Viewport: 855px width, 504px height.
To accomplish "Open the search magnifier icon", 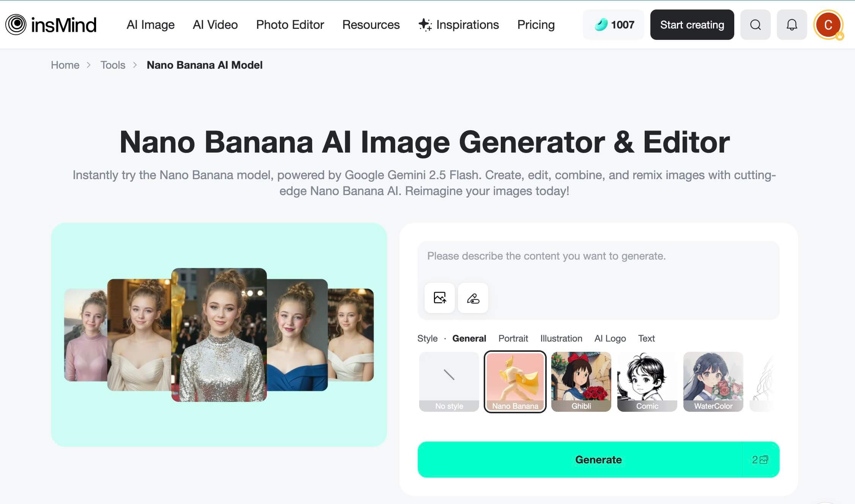I will click(755, 25).
